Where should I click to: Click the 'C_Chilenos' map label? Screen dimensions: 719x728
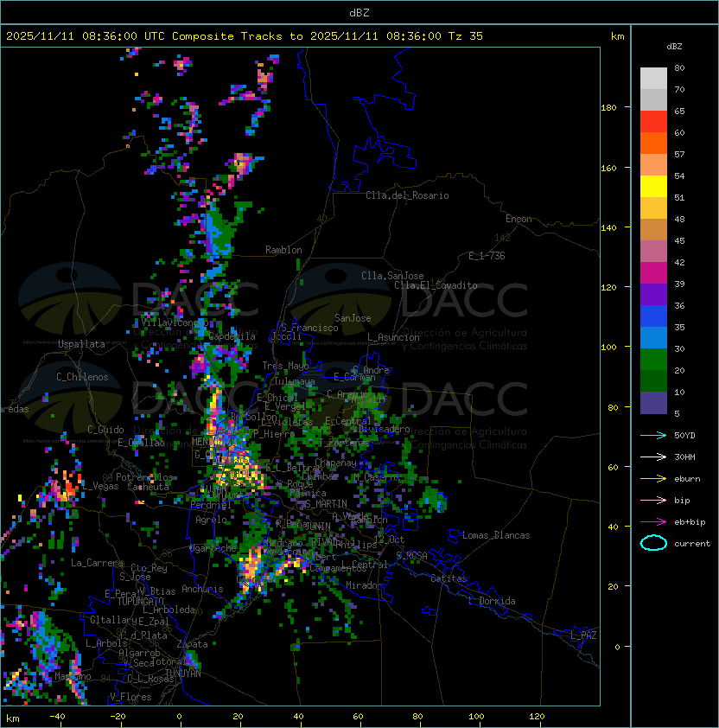coord(82,377)
